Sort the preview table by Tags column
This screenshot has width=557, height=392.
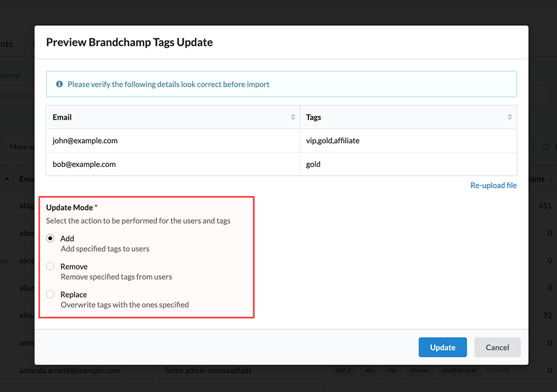pyautogui.click(x=510, y=117)
